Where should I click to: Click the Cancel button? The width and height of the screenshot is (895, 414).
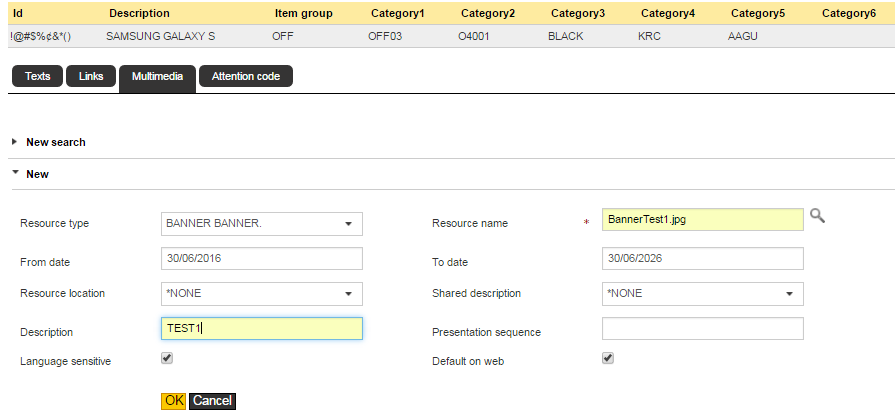tap(212, 401)
